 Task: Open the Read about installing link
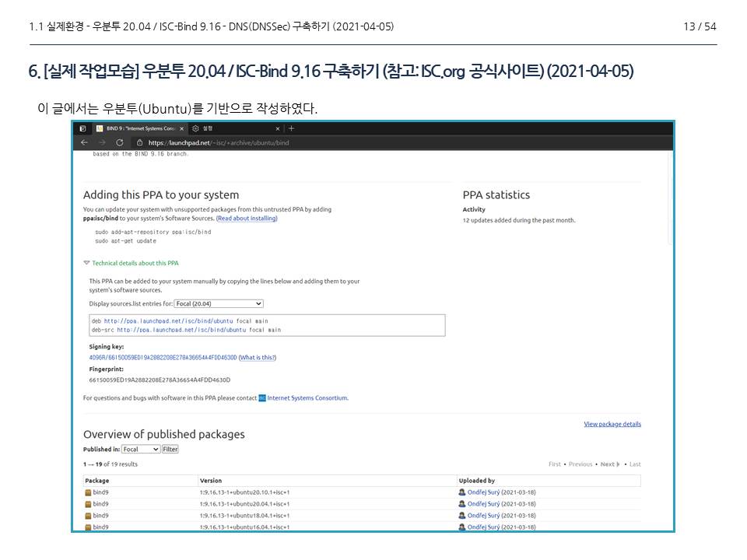coord(247,218)
